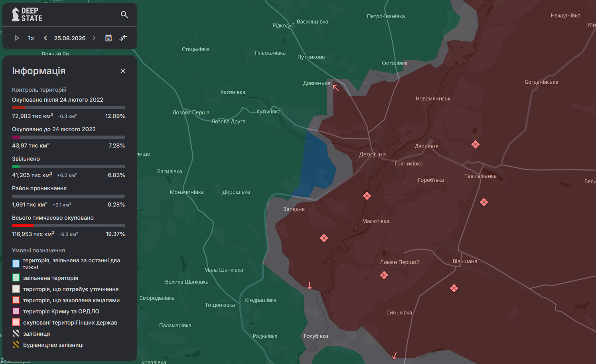Viewport: 596px width, 364px height.
Task: Click the 72,983 тис км² value
Action: pos(32,116)
